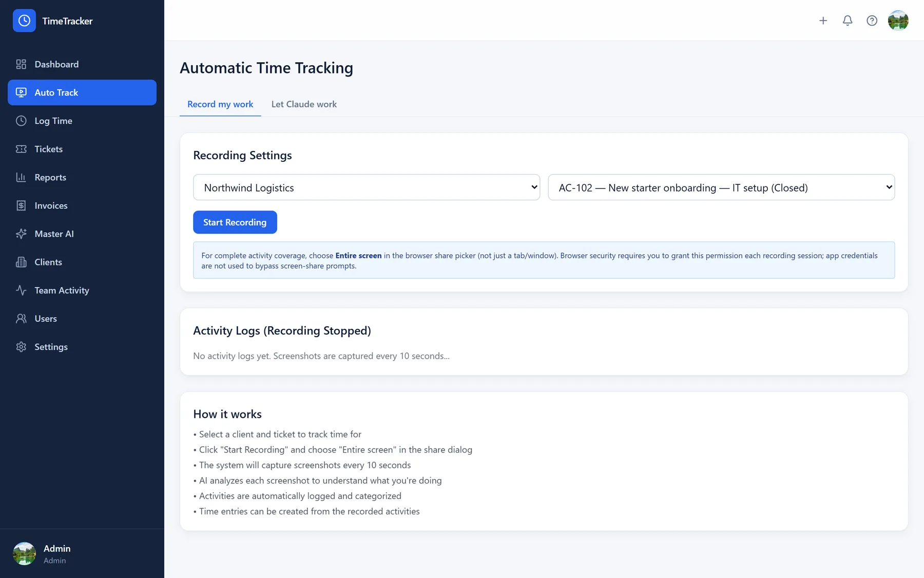Click the plus icon in top bar
The image size is (924, 578).
(x=823, y=21)
